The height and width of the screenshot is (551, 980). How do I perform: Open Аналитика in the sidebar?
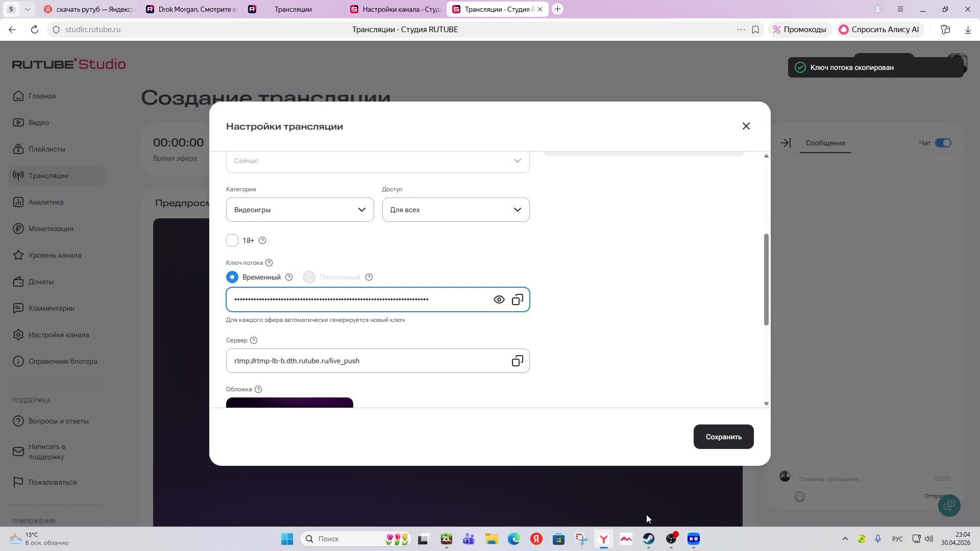click(46, 202)
